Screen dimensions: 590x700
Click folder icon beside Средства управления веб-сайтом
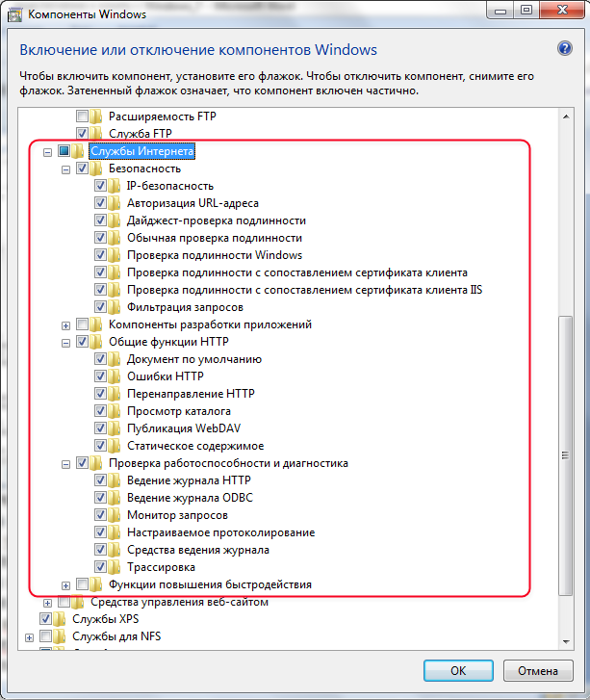[x=78, y=602]
